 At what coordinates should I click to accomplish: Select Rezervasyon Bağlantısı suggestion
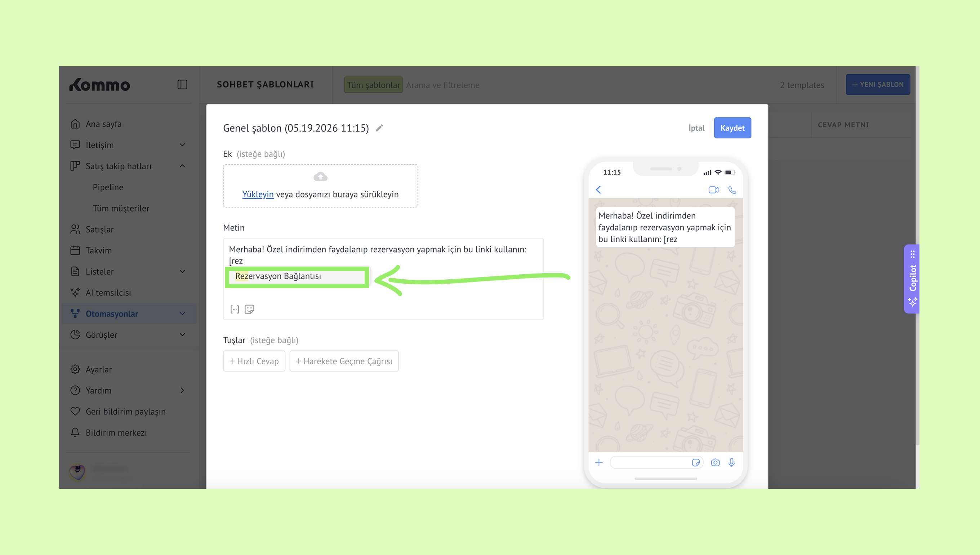coord(297,276)
